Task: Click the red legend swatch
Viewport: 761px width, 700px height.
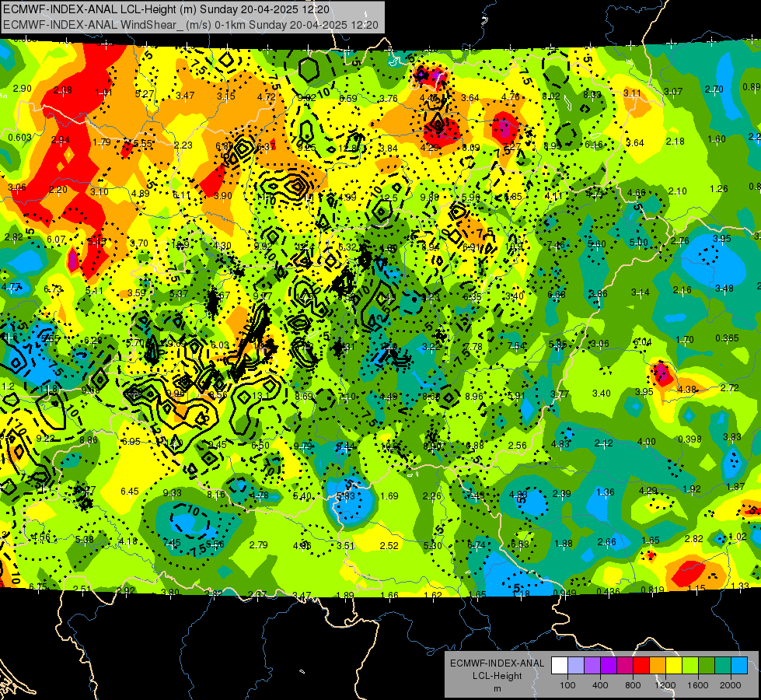Action: coord(641,666)
